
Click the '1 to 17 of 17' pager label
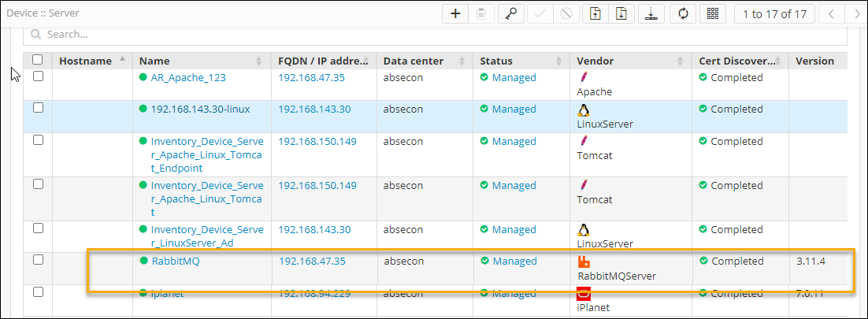pyautogui.click(x=774, y=14)
